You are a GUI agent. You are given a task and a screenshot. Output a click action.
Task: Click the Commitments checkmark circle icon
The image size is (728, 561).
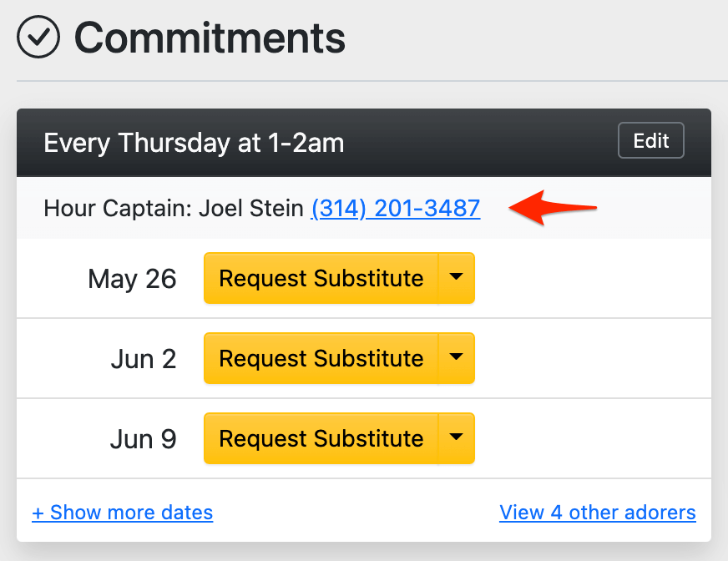tap(38, 38)
